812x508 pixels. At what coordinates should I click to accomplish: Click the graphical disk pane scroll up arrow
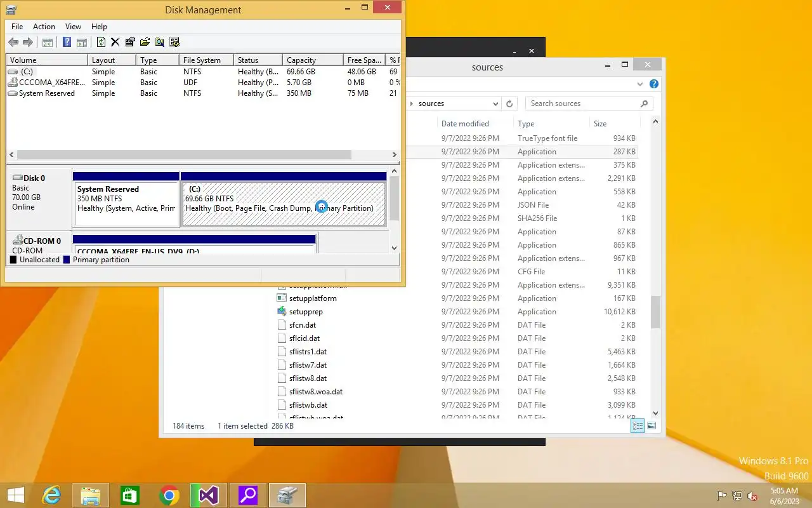[x=394, y=171]
